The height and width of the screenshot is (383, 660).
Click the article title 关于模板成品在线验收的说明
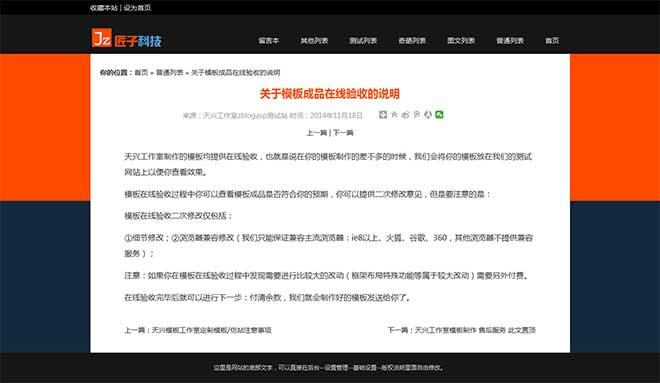coord(330,94)
